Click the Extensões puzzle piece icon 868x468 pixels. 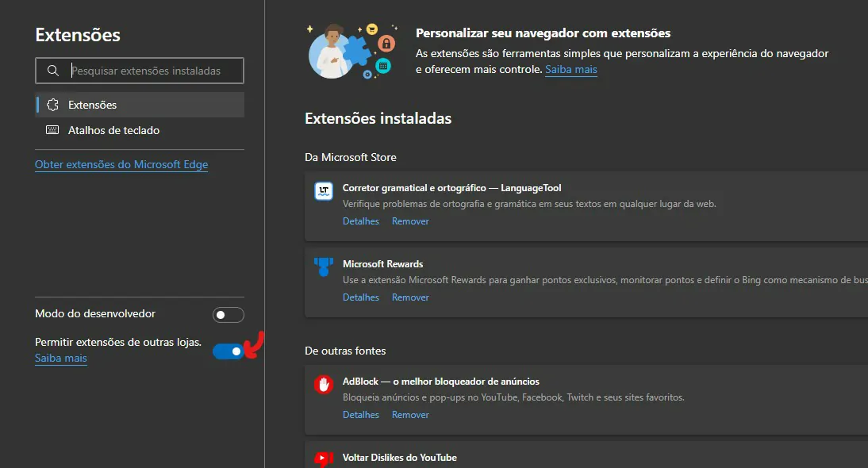coord(52,105)
